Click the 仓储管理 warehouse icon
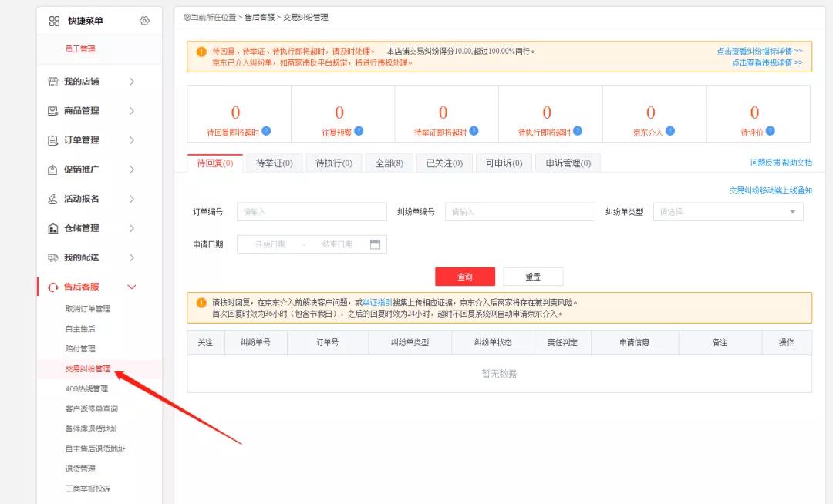Screen dimensions: 833x504 click(x=52, y=229)
